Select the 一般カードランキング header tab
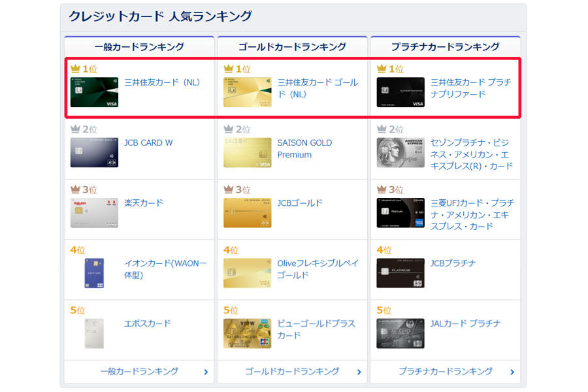Image resolution: width=588 pixels, height=392 pixels. (139, 46)
